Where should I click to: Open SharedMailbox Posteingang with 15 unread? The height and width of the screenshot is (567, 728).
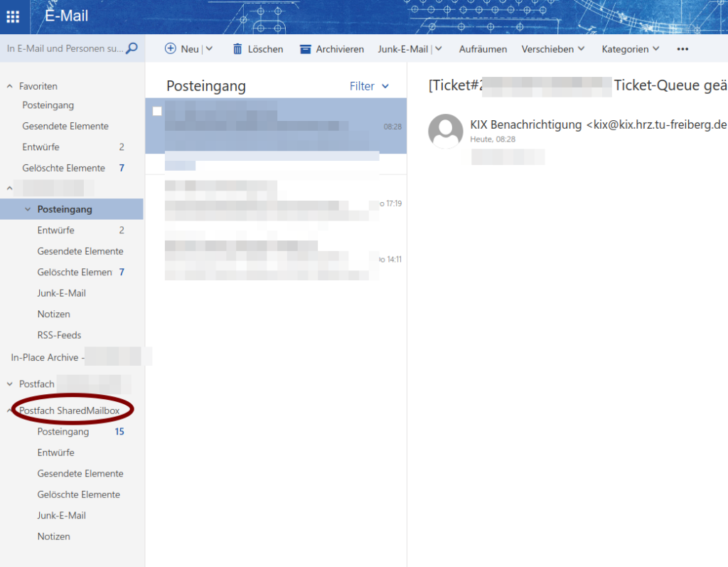coord(63,432)
